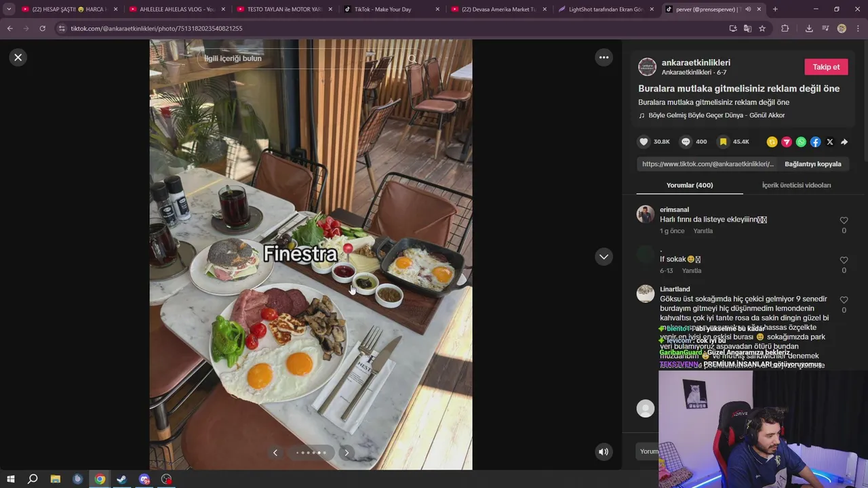This screenshot has height=488, width=868.
Task: Like the 'If sokak' comment
Action: tap(844, 260)
